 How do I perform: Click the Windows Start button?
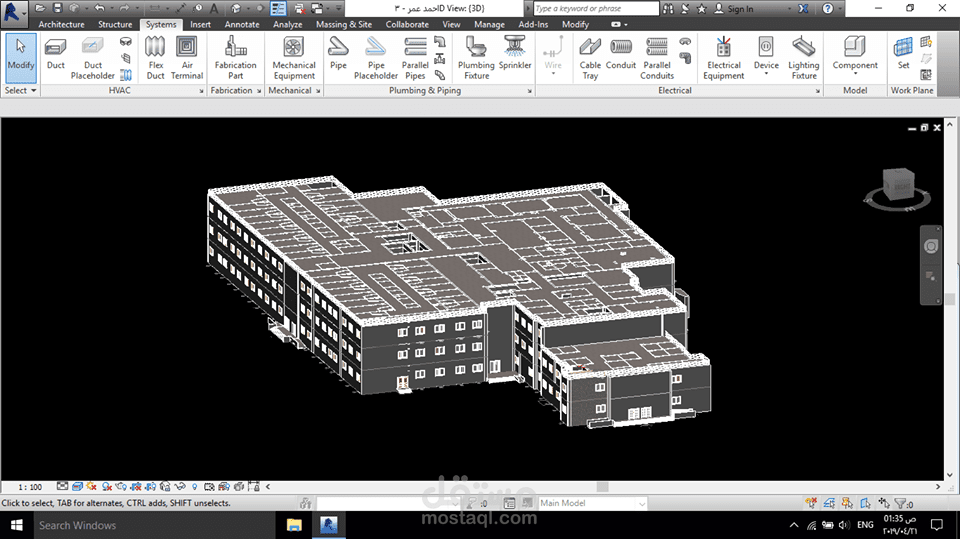tap(17, 525)
